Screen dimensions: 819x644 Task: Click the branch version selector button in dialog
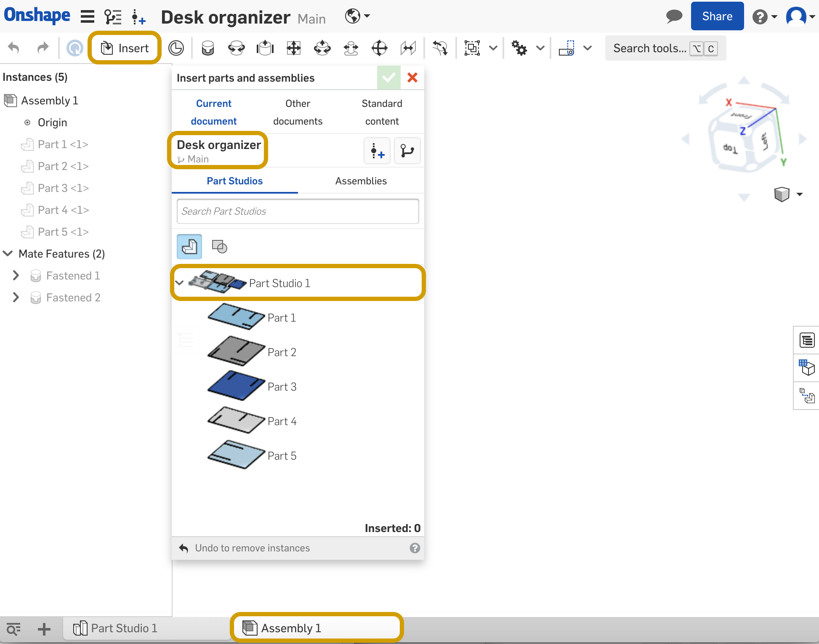(x=407, y=151)
